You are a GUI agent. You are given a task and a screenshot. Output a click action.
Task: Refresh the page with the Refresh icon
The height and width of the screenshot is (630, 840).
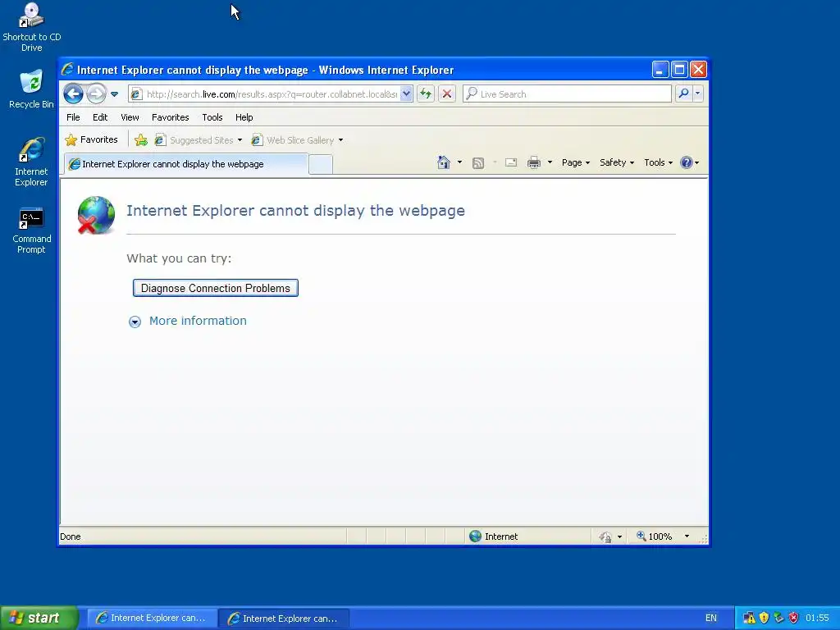pyautogui.click(x=426, y=94)
